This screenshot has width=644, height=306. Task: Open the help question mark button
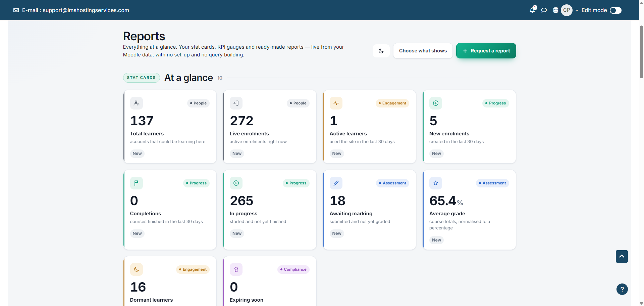pos(622,289)
